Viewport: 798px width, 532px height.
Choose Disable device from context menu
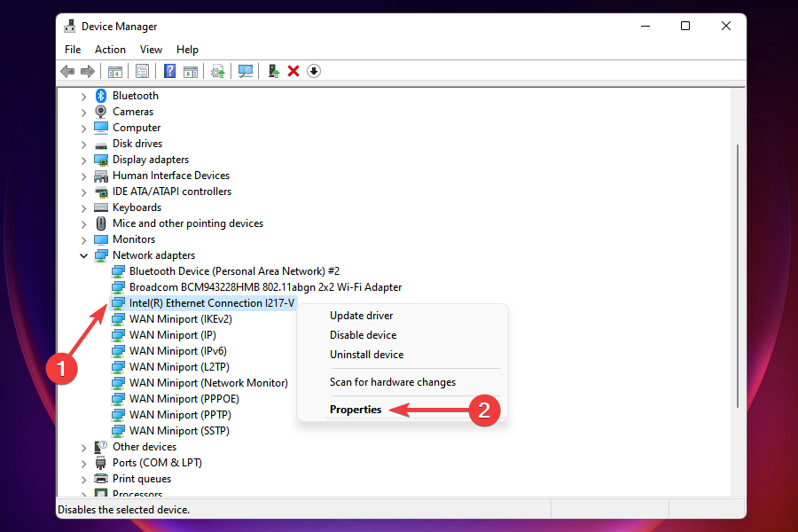tap(363, 335)
